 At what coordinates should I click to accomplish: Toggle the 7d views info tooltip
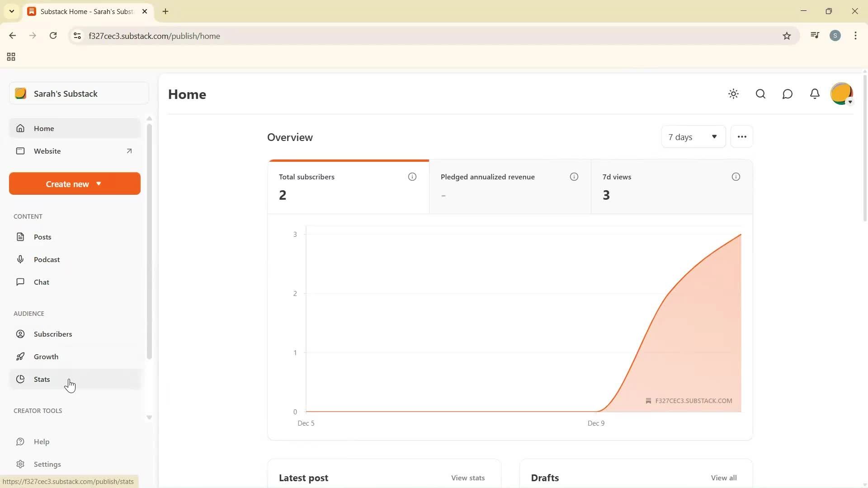pos(736,177)
